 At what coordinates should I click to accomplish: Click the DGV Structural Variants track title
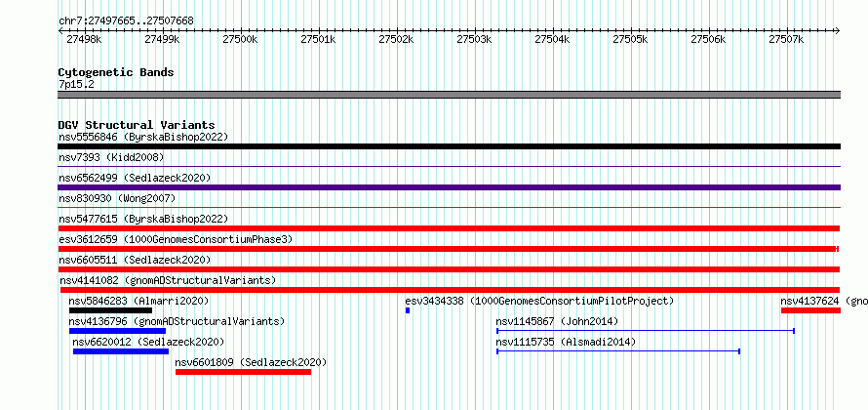pyautogui.click(x=137, y=125)
